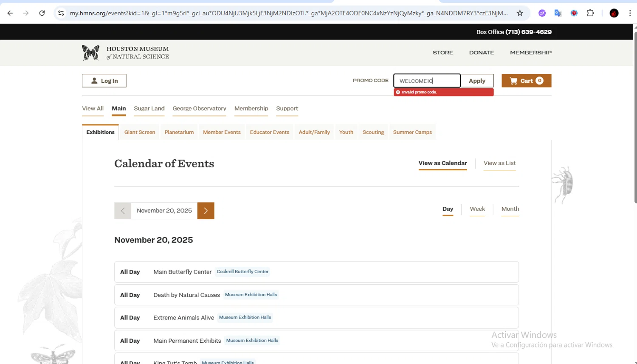Screen dimensions: 637x364
Task: Select Sugar Land location tab
Action: (x=149, y=109)
